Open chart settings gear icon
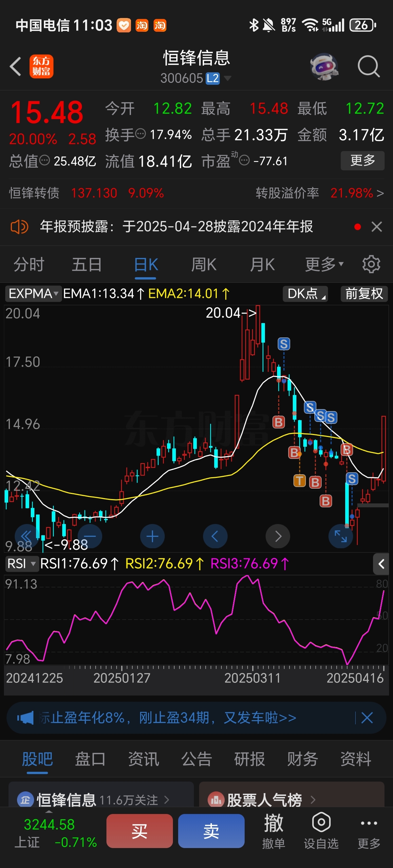 point(371,264)
